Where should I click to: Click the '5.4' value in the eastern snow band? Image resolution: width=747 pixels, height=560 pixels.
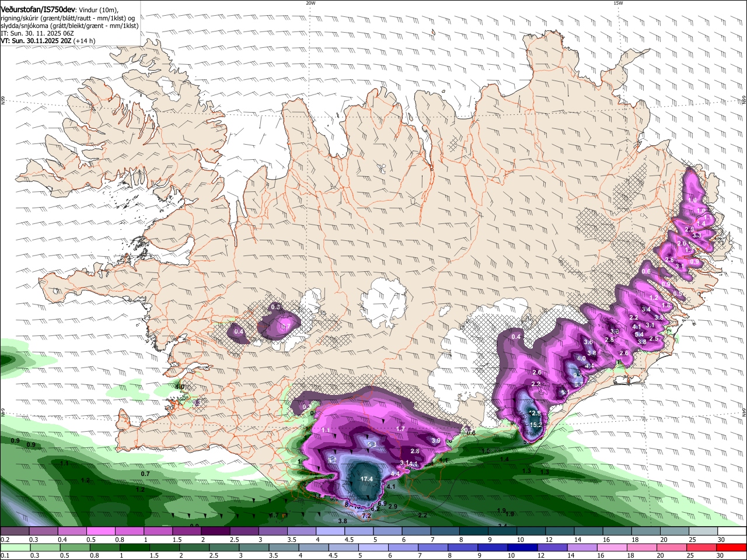[639, 334]
